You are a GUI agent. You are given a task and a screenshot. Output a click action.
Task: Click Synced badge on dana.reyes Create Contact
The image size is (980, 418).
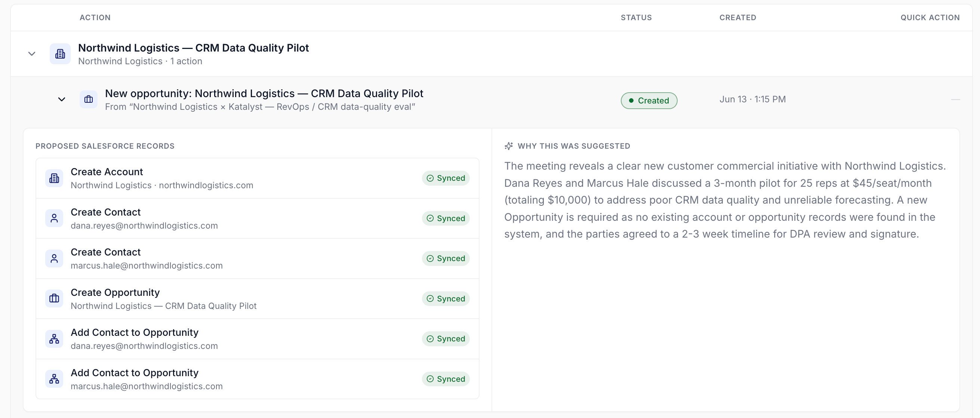pos(446,218)
